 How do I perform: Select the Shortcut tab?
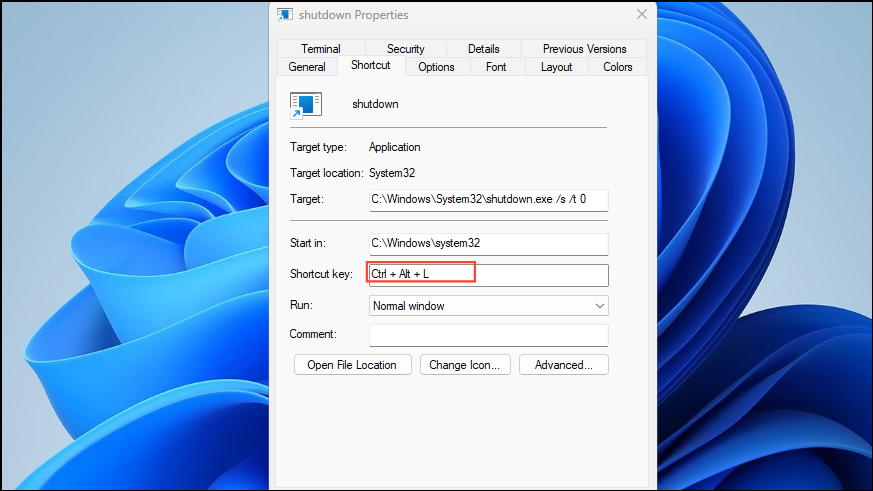coord(371,66)
